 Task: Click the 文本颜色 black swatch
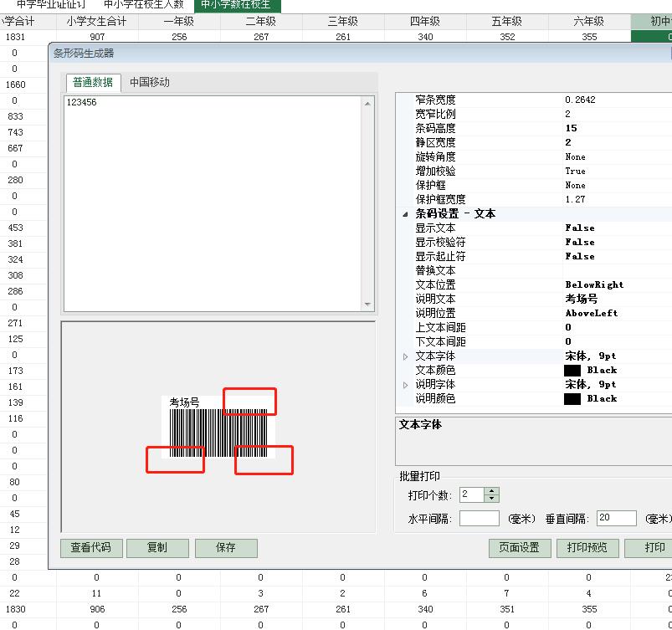(572, 371)
